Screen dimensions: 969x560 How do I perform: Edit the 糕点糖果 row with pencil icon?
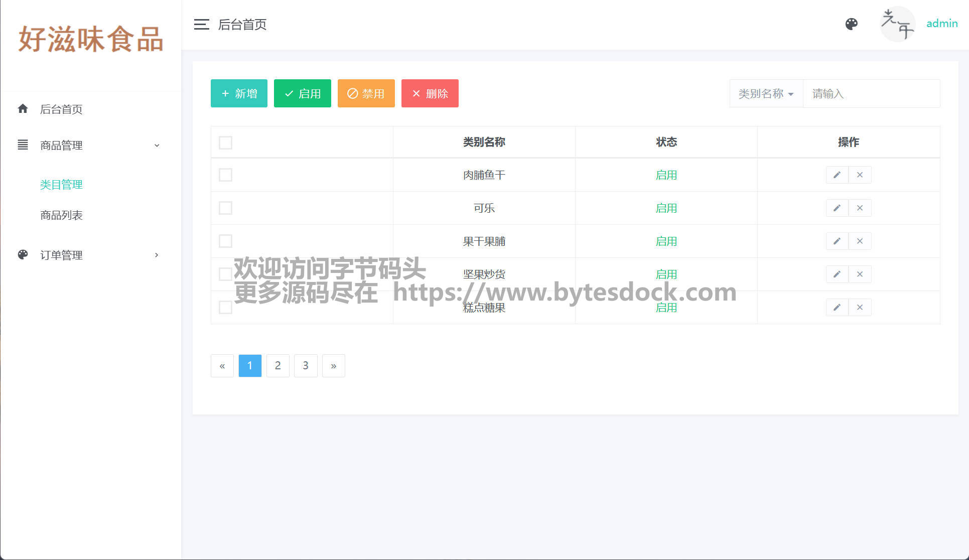coord(837,307)
